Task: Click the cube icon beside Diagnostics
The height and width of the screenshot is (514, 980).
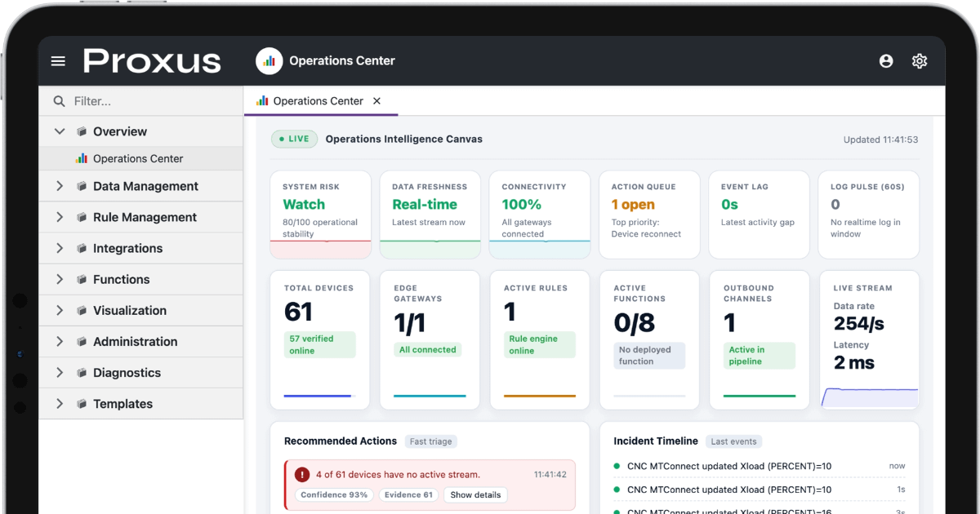Action: tap(82, 373)
